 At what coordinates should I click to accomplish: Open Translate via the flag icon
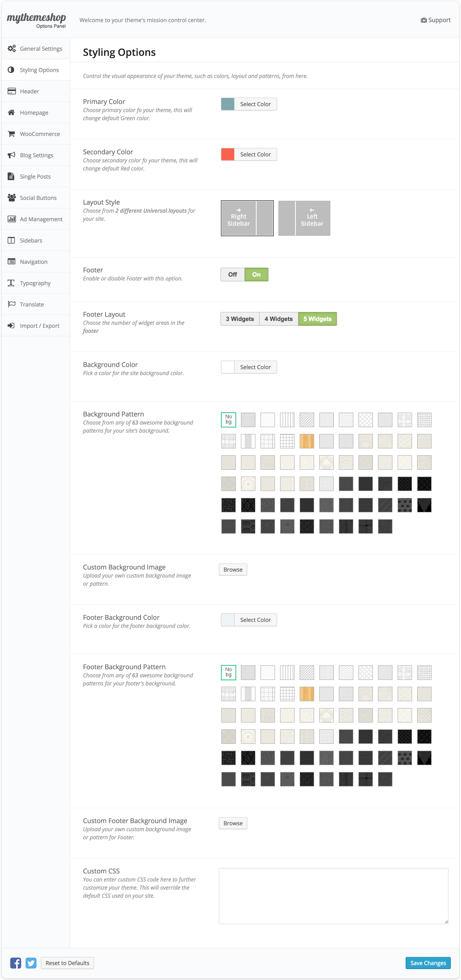point(11,304)
